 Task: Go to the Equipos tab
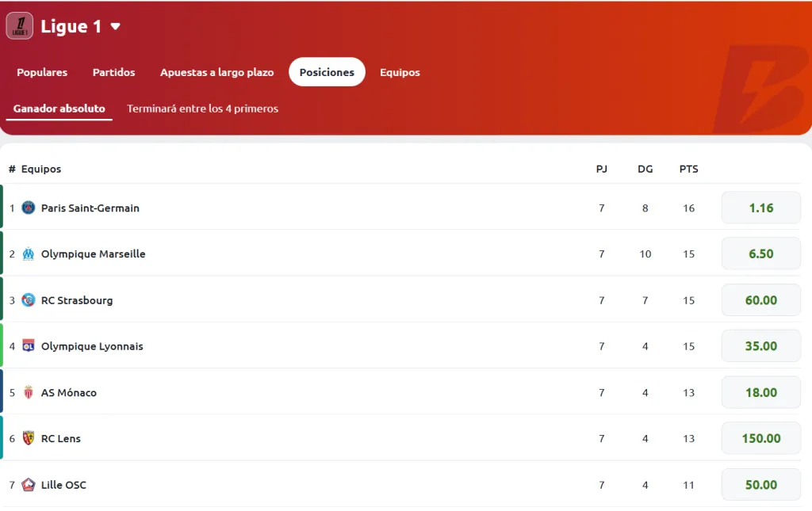(400, 72)
